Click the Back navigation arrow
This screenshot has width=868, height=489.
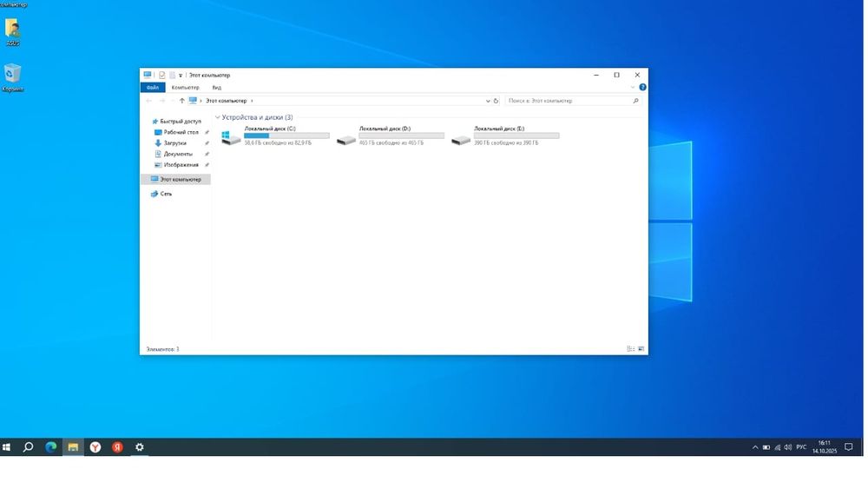coord(148,101)
